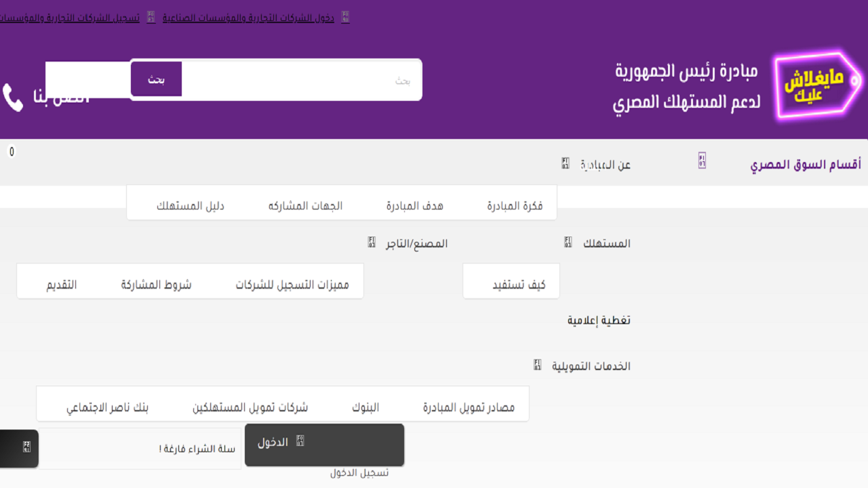Open المصنع/التاجر menu item
868x488 pixels.
pos(417,243)
